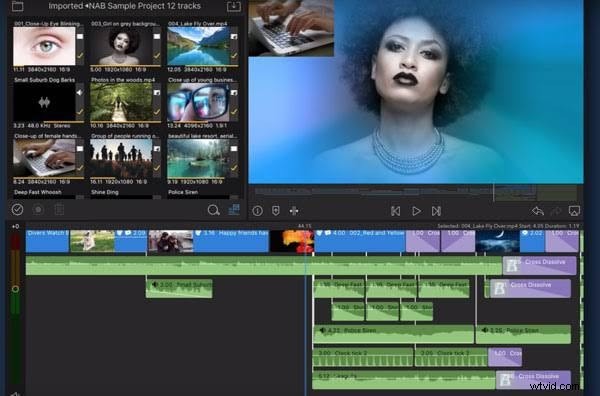Toggle checkmark on 001_Close-Up Eye Blinking clip
This screenshot has height=396, width=600.
80,56
